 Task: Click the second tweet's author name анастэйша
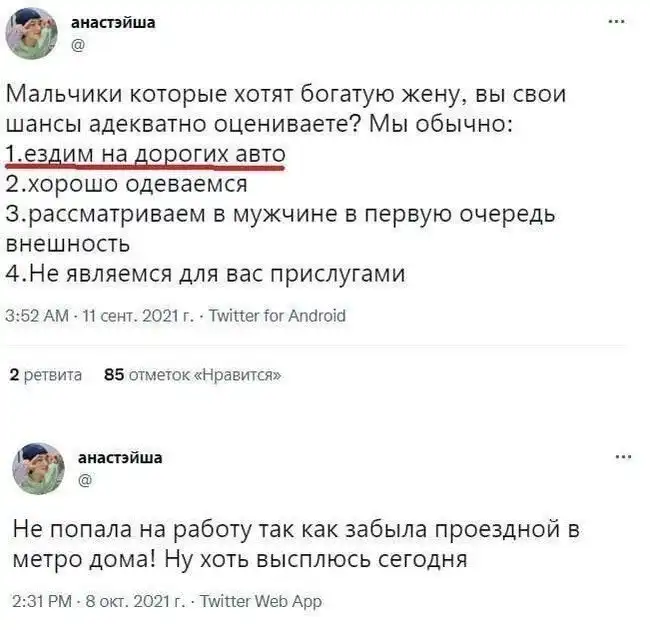[x=120, y=457]
